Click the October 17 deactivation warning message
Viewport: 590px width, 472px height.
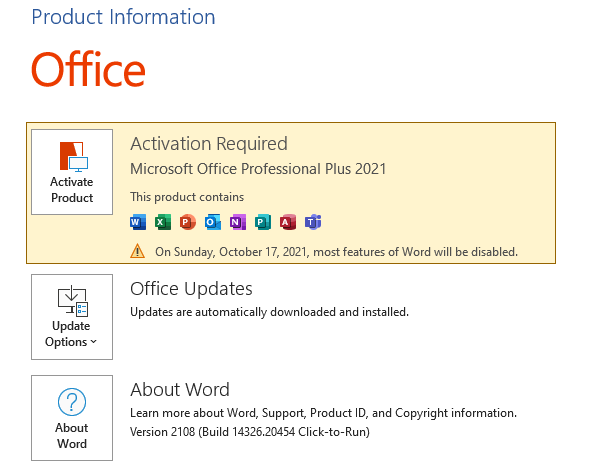[x=336, y=252]
